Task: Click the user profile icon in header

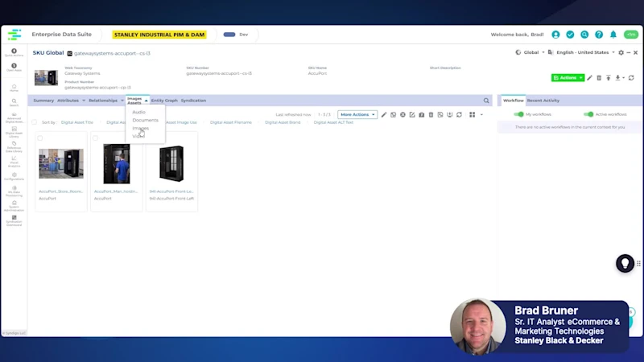Action: pyautogui.click(x=555, y=35)
